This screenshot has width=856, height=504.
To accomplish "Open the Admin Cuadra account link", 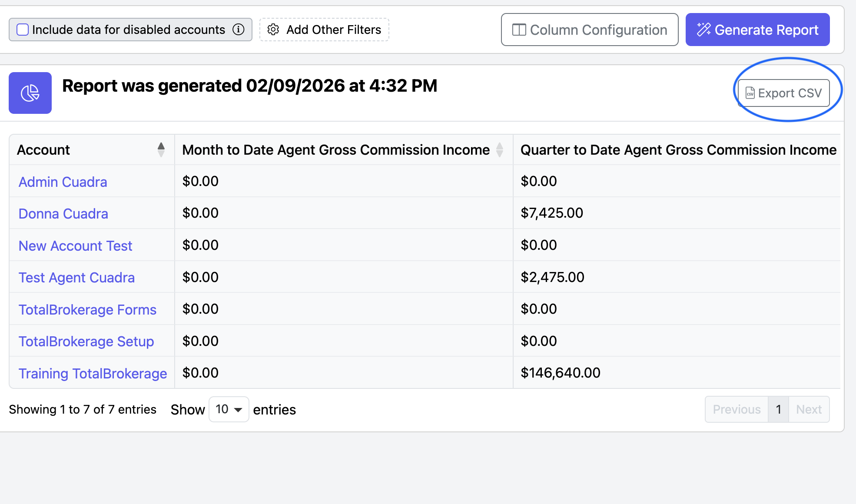I will [63, 182].
